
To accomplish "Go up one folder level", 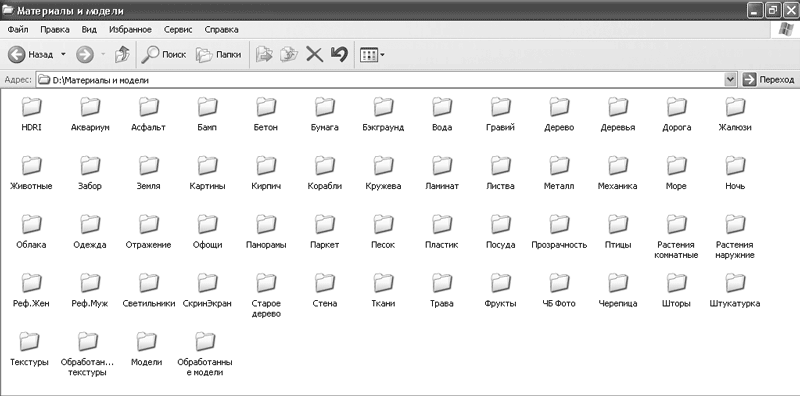I will coord(122,54).
